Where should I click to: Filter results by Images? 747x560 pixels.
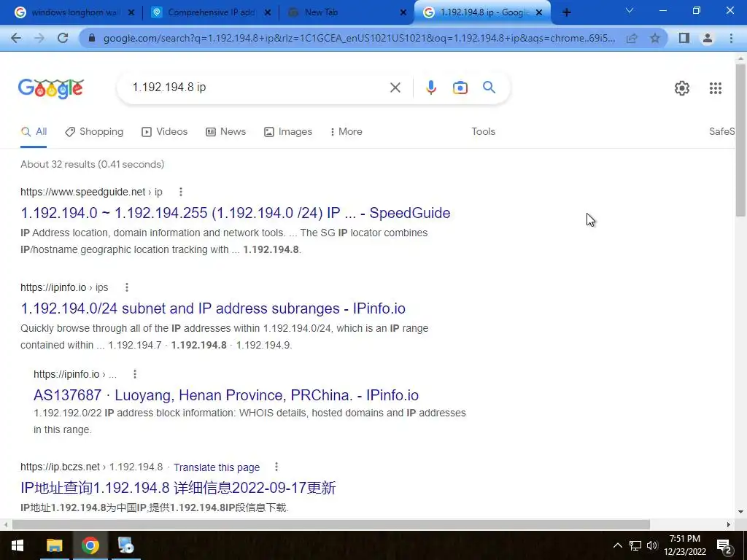(x=288, y=132)
